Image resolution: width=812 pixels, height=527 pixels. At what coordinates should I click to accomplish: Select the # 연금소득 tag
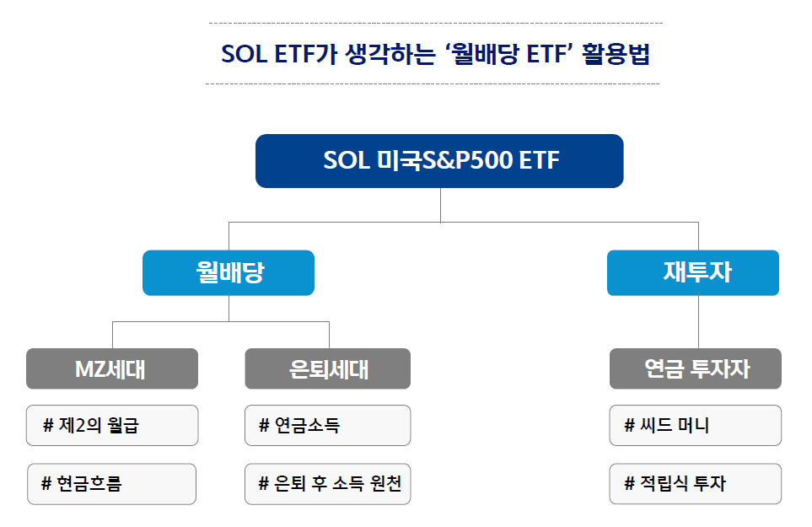(x=328, y=426)
